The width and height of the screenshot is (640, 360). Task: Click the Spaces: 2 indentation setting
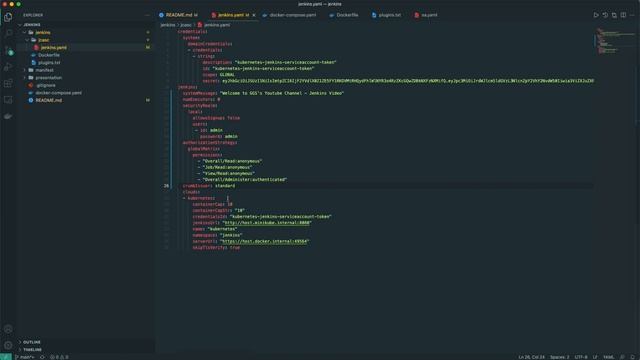[560, 357]
